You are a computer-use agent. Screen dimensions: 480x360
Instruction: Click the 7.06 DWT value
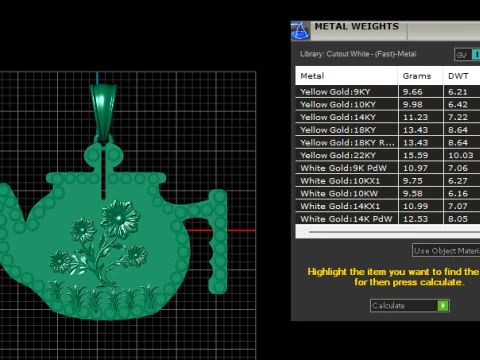coord(458,168)
